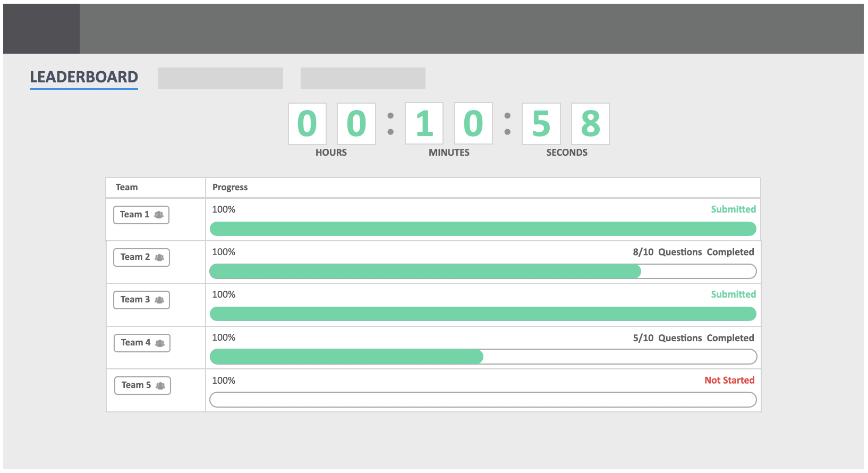Click the 5/10 Questions Completed text
Image resolution: width=868 pixels, height=473 pixels.
(693, 338)
